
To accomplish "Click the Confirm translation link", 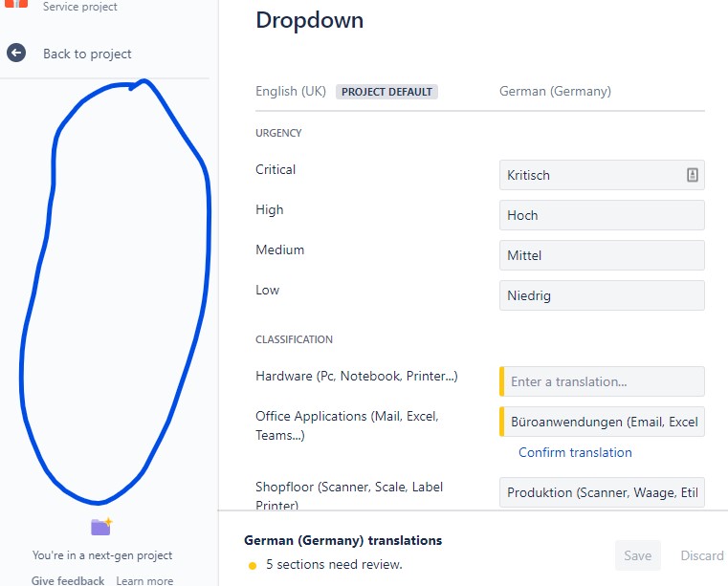I will point(575,452).
